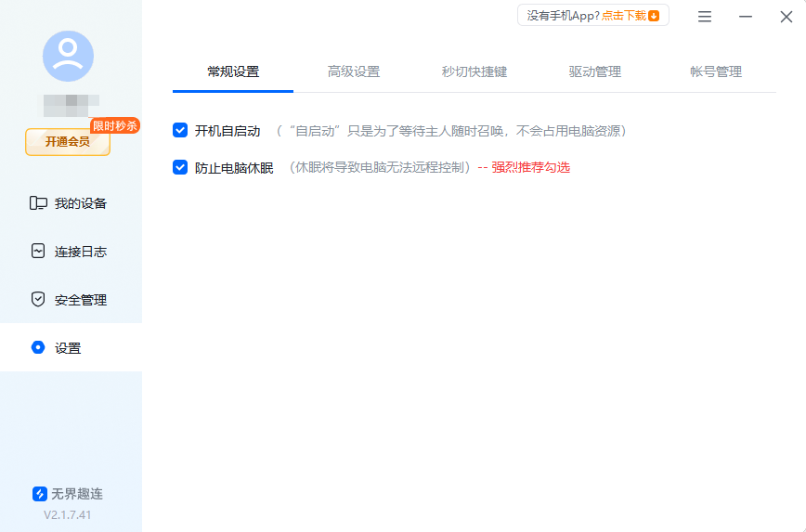Click the 无界趣连 logo icon
This screenshot has height=532, width=806.
coord(40,494)
